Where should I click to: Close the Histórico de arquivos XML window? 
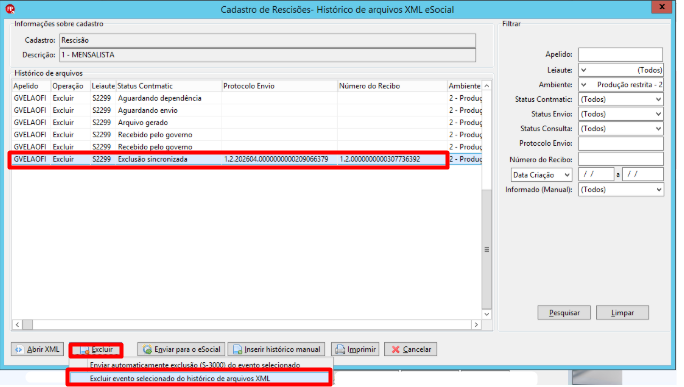tap(661, 7)
